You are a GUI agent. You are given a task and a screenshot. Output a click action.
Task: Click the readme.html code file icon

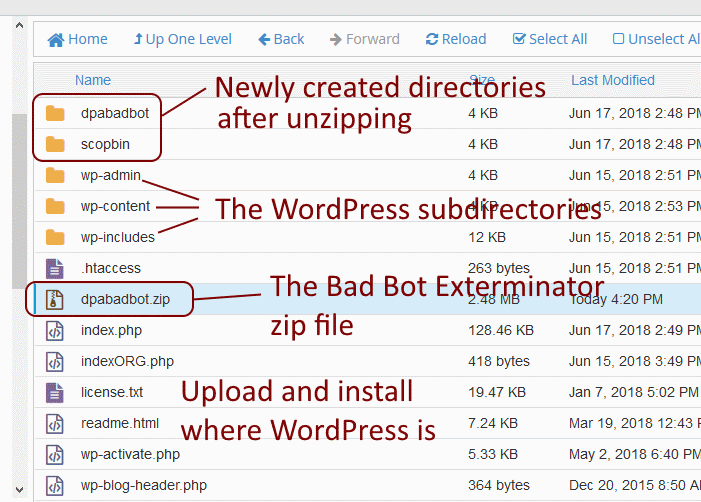coord(55,424)
